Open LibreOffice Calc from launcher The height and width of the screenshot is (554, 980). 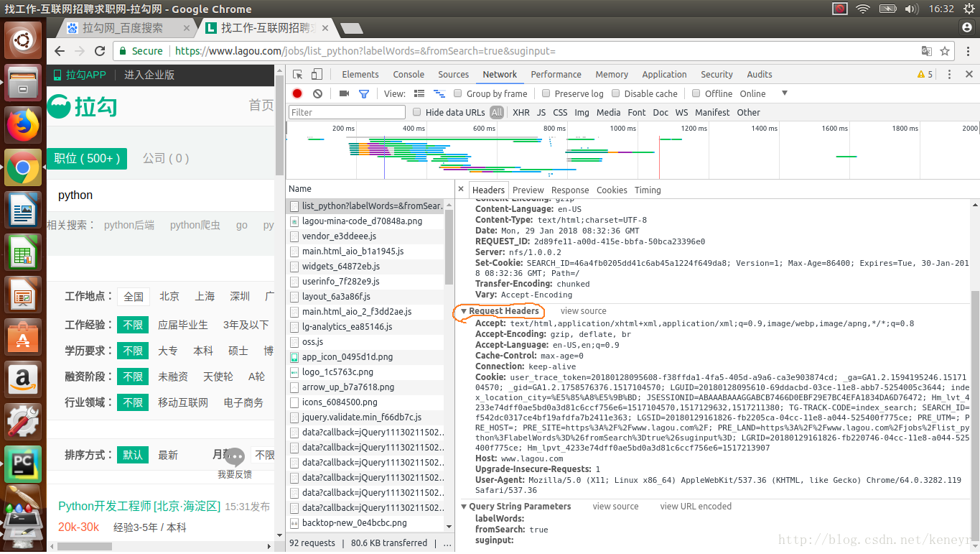pos(22,253)
